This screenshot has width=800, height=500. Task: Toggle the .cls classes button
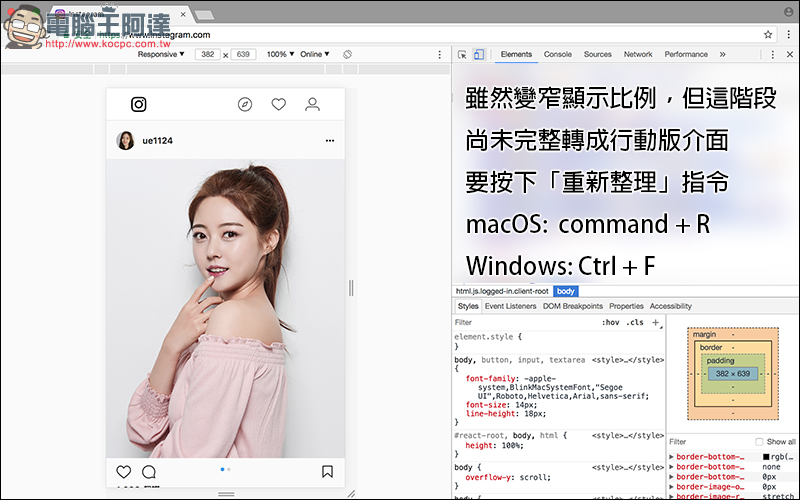pyautogui.click(x=635, y=322)
